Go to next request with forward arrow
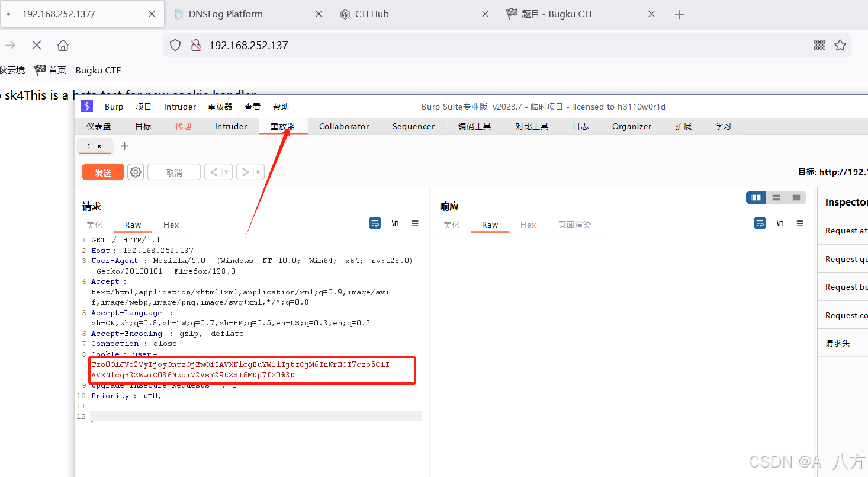 pos(245,172)
